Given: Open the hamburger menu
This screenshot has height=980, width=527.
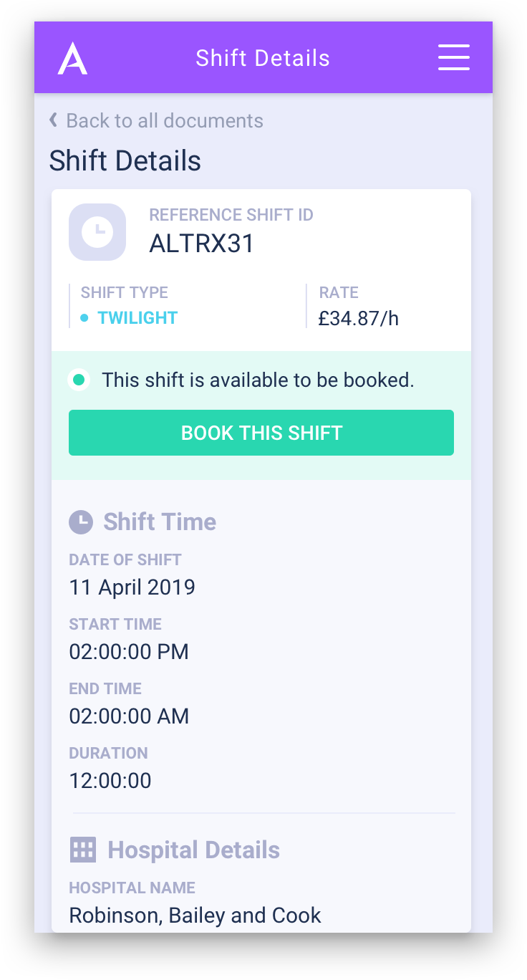Looking at the screenshot, I should coord(453,57).
